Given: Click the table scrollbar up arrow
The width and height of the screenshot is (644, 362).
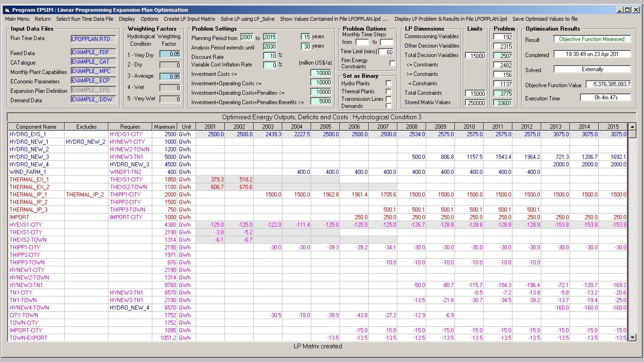Looking at the screenshot, I should (632, 127).
